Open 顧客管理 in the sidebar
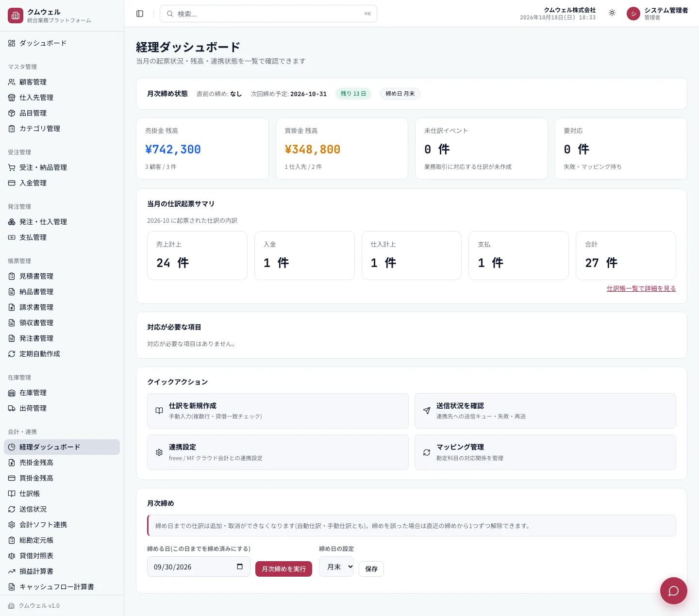Image resolution: width=699 pixels, height=616 pixels. tap(62, 82)
